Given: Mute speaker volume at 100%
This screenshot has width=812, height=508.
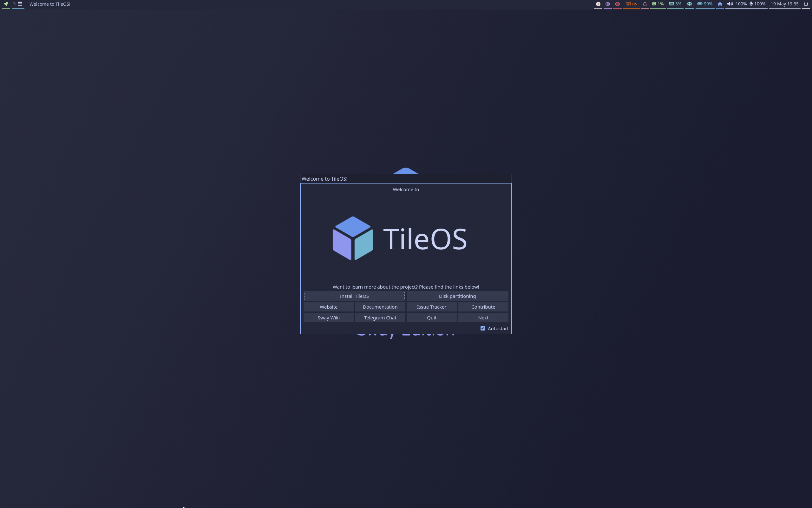Looking at the screenshot, I should pos(737,4).
